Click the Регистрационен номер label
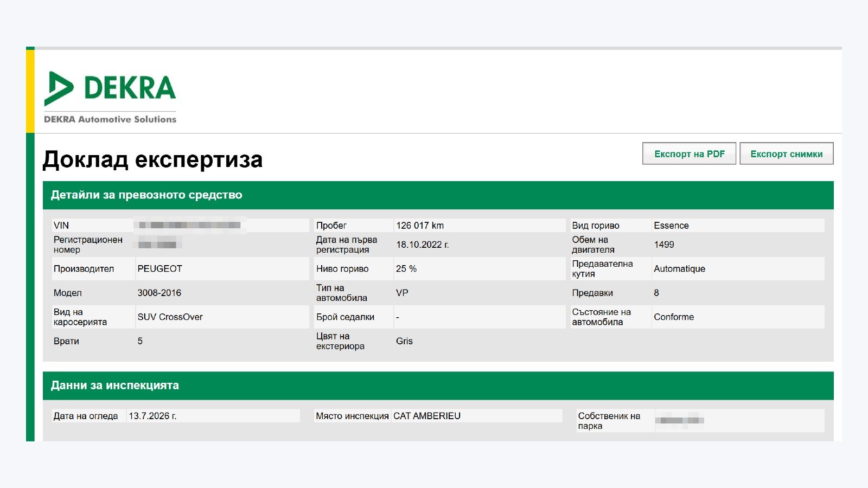The width and height of the screenshot is (868, 488). click(x=88, y=245)
